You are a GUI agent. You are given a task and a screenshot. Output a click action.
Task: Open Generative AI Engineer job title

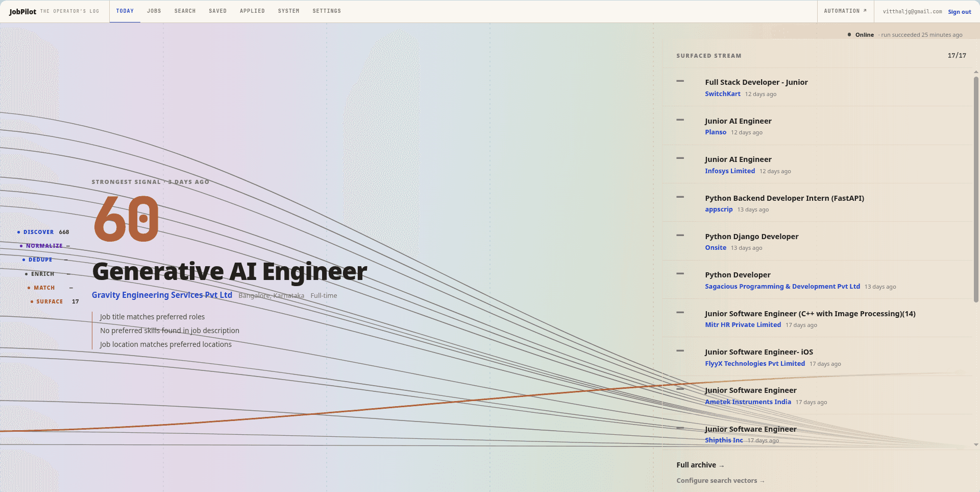230,271
